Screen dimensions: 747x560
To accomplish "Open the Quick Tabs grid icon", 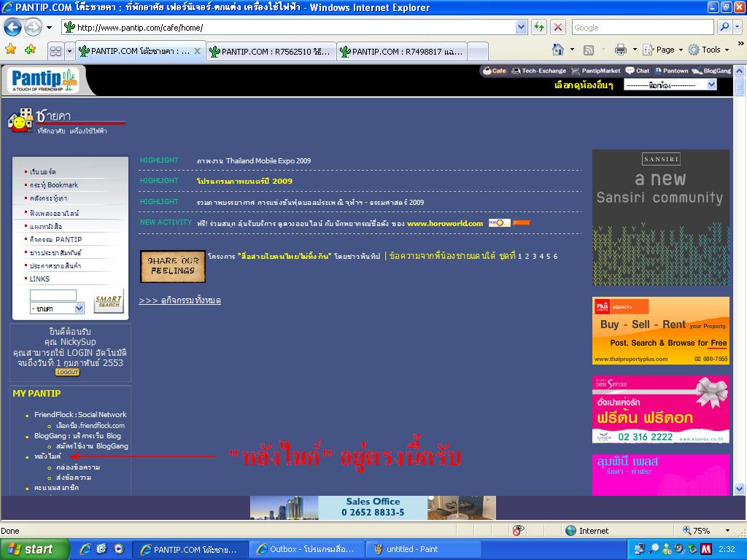I will (x=55, y=51).
